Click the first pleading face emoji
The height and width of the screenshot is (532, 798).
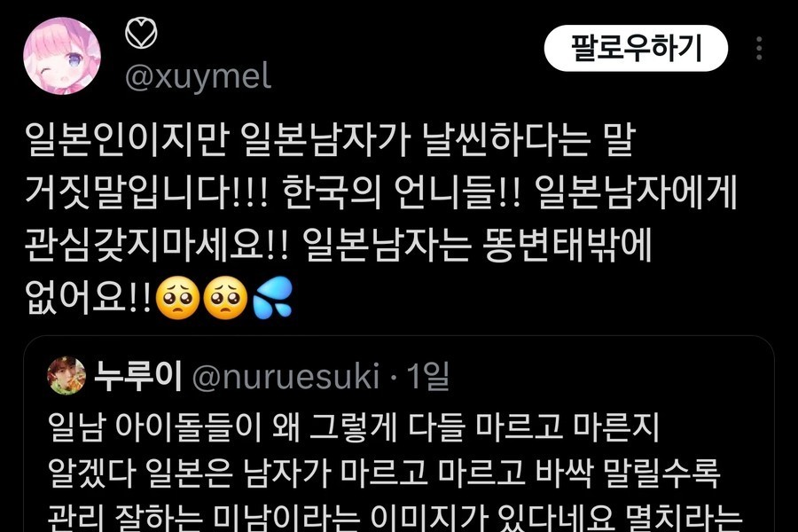(177, 298)
